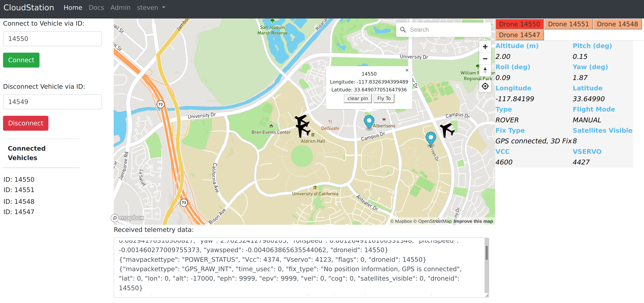Click the map zoom out (-) button
Image resolution: width=644 pixels, height=303 pixels.
coord(485,59)
